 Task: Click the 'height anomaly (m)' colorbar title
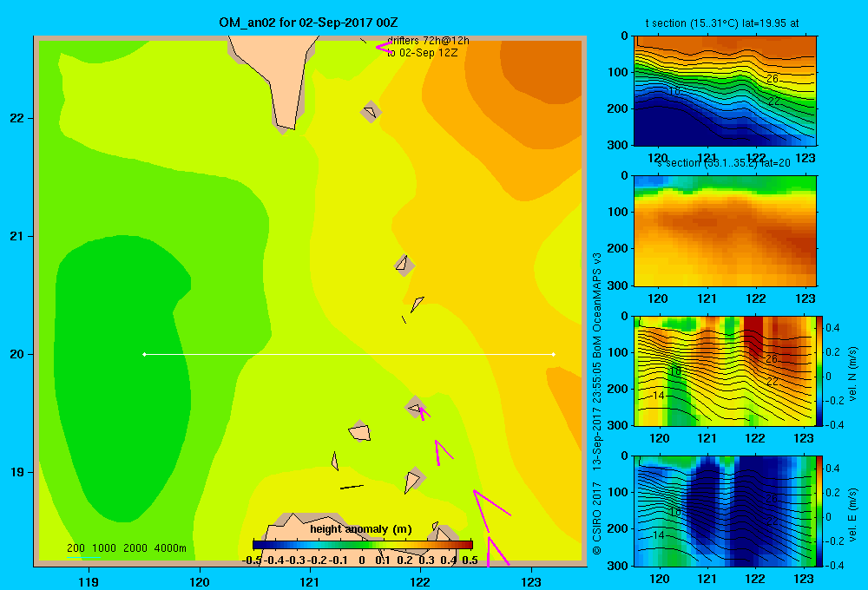361,529
